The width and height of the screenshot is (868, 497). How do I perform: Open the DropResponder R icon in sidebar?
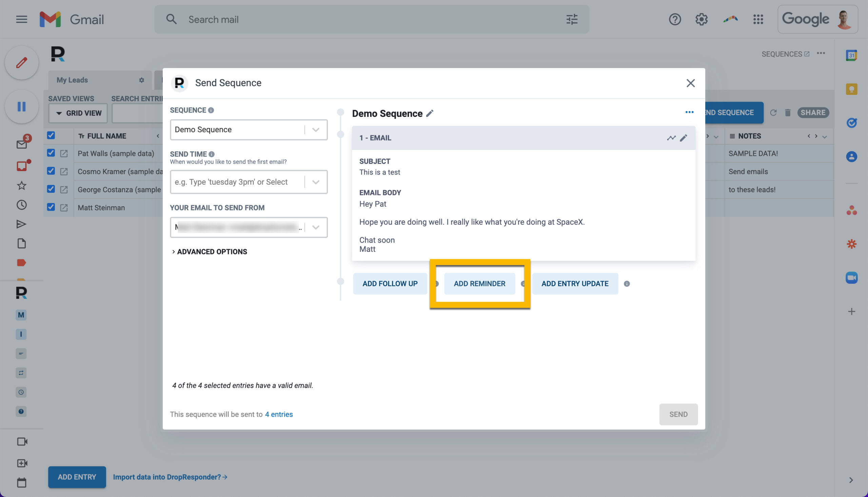coord(21,293)
